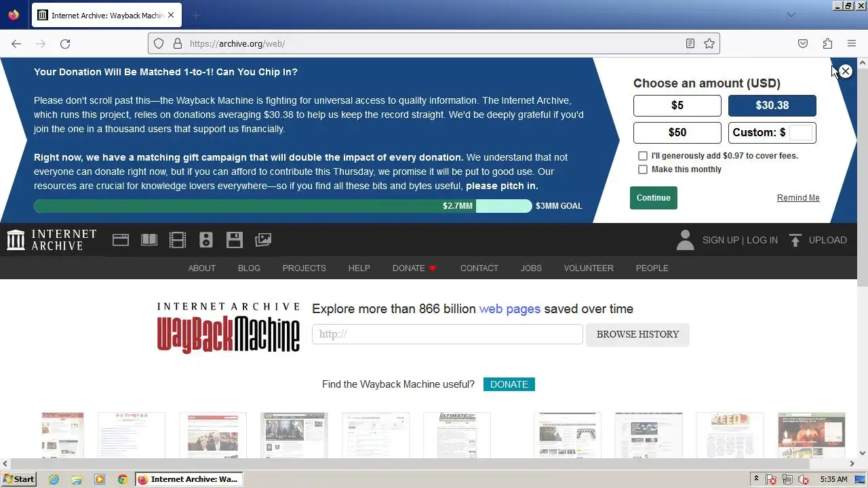Open the Web section icon
The height and width of the screenshot is (488, 868).
point(121,240)
